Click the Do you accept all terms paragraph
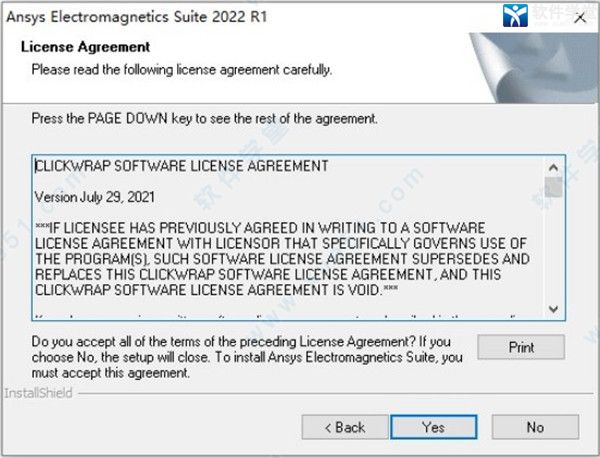Viewport: 600px width, 458px height. coord(247,357)
